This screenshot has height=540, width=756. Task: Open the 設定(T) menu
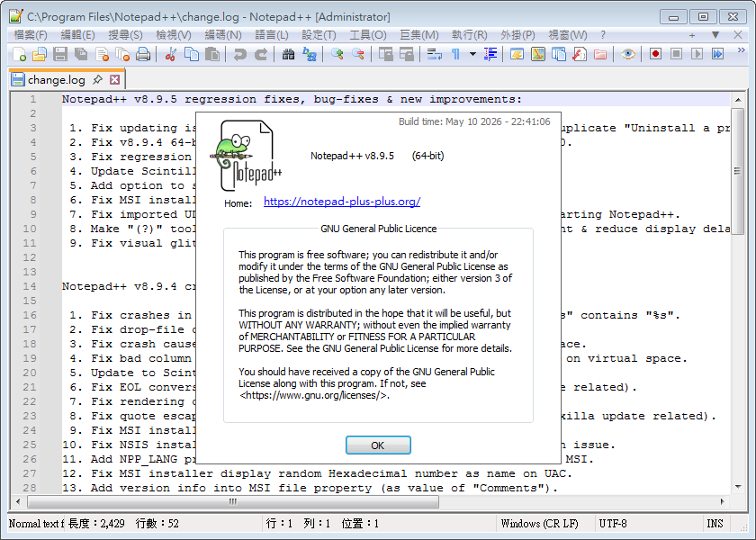point(319,35)
